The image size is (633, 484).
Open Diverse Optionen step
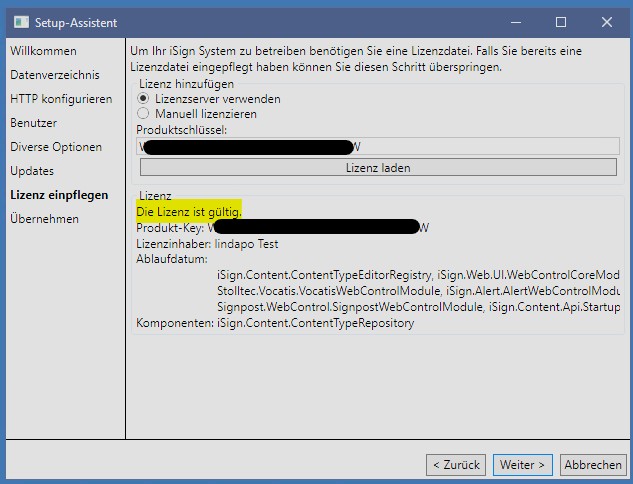pos(56,147)
